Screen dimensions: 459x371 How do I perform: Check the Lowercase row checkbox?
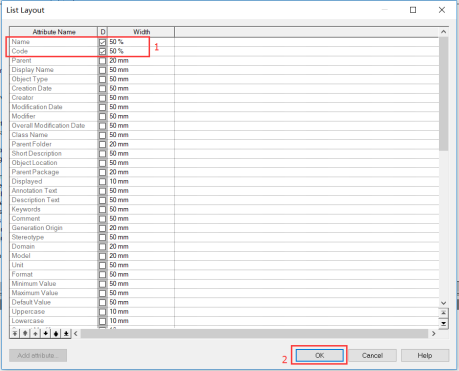[102, 321]
